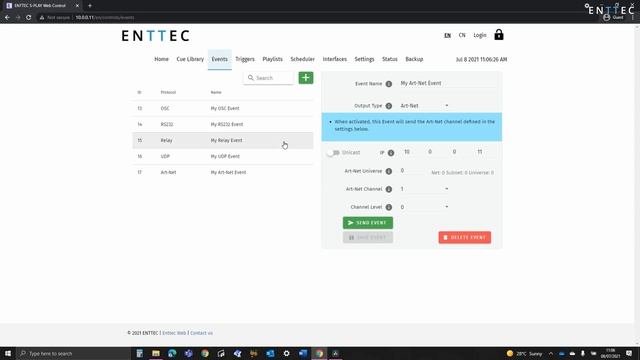The height and width of the screenshot is (360, 640).
Task: Open info icon beside IP label
Action: tap(391, 153)
